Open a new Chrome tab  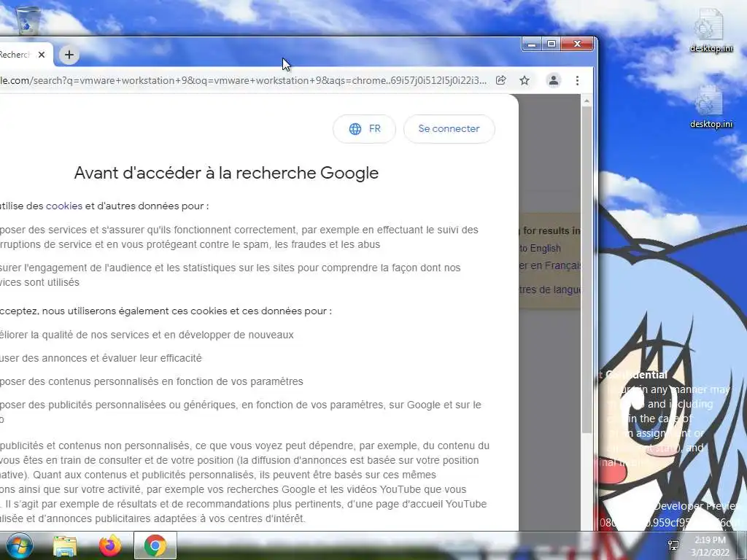tap(69, 55)
